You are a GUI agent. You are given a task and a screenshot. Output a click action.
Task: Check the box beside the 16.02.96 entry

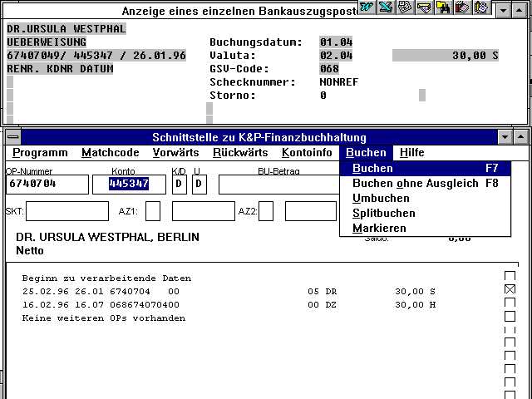click(x=510, y=303)
